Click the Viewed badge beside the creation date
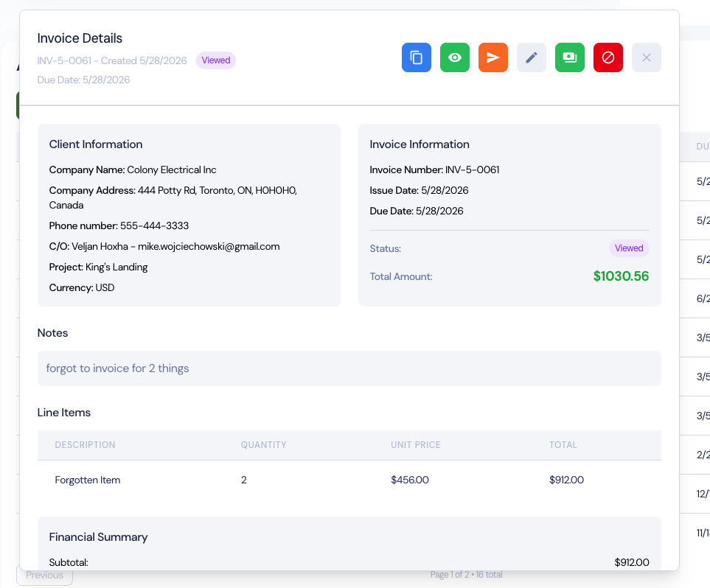 215,60
